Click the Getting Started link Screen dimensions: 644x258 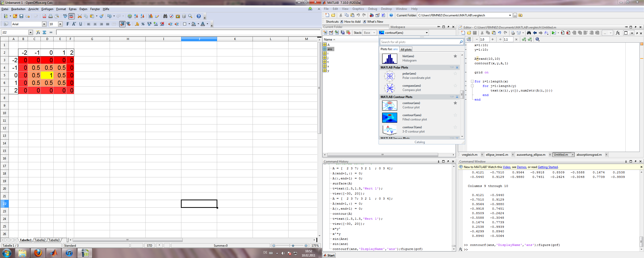(x=548, y=167)
